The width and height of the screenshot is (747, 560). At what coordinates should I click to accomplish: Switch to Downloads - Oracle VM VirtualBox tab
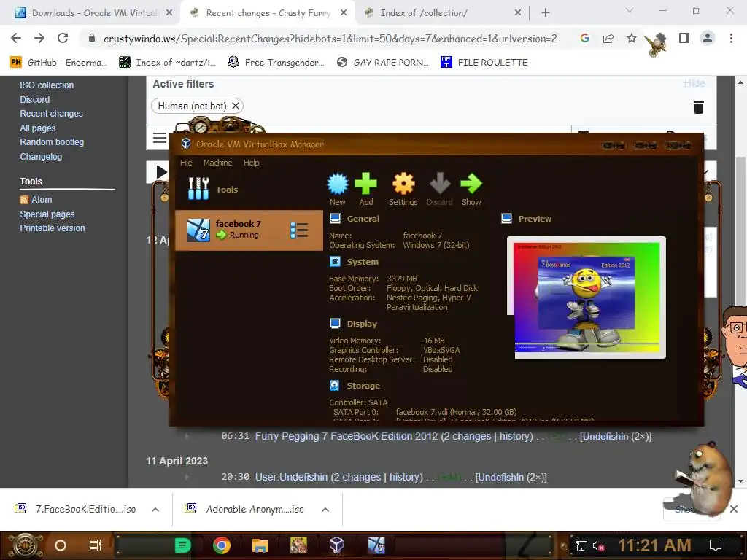[x=94, y=13]
